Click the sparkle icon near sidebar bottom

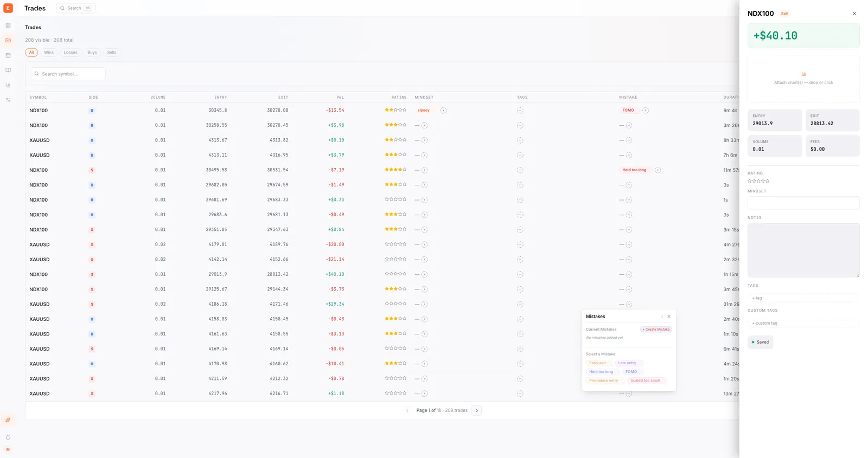pyautogui.click(x=8, y=420)
